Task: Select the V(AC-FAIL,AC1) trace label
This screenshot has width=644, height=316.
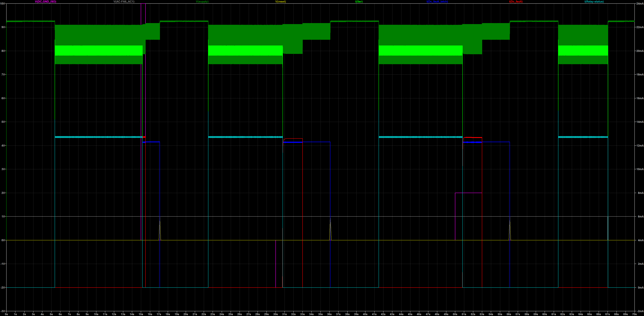Action: 124,2
